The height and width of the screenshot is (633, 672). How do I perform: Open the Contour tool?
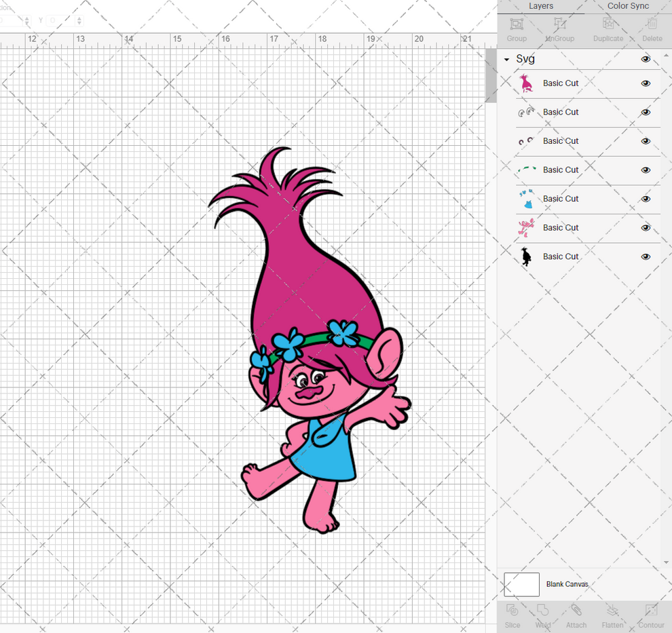[x=651, y=615]
